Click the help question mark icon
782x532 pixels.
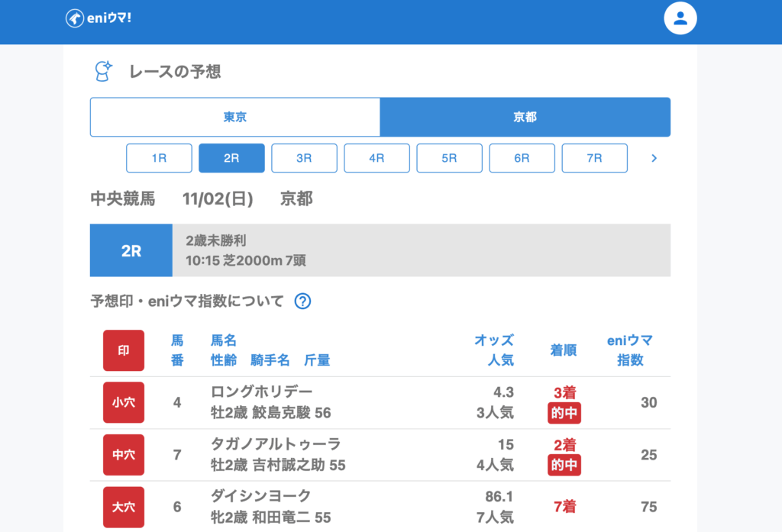pos(302,301)
